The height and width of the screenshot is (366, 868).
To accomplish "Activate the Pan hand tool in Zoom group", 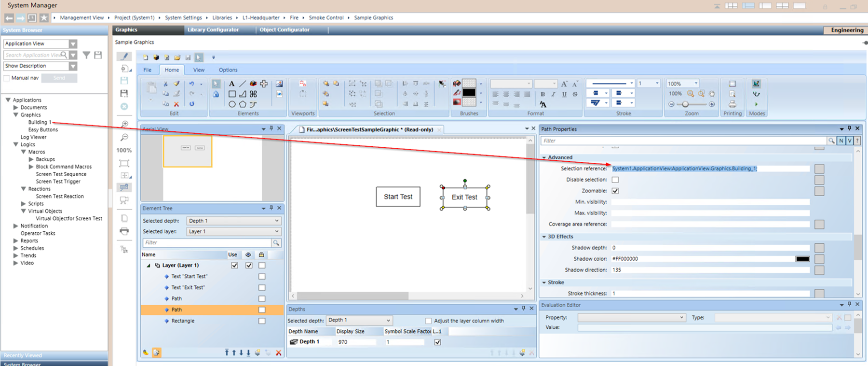I will (x=712, y=94).
